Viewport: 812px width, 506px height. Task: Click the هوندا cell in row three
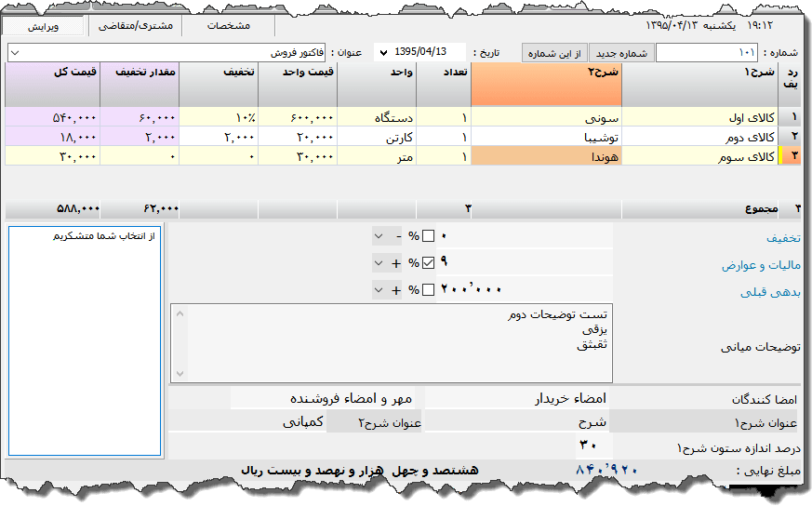point(546,157)
